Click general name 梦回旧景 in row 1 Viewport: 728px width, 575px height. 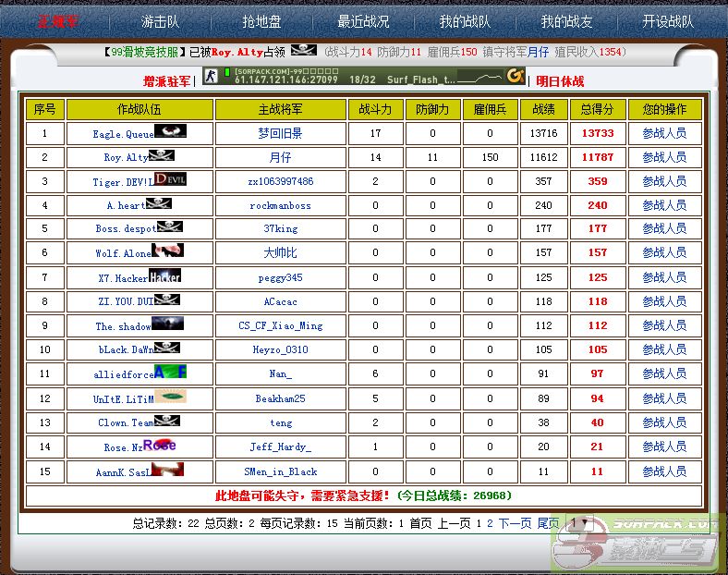coord(280,133)
